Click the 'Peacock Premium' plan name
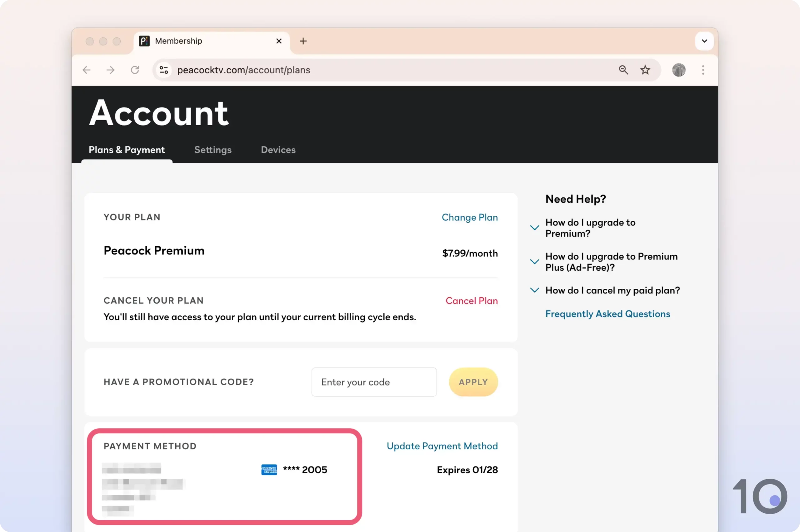 [x=154, y=250]
